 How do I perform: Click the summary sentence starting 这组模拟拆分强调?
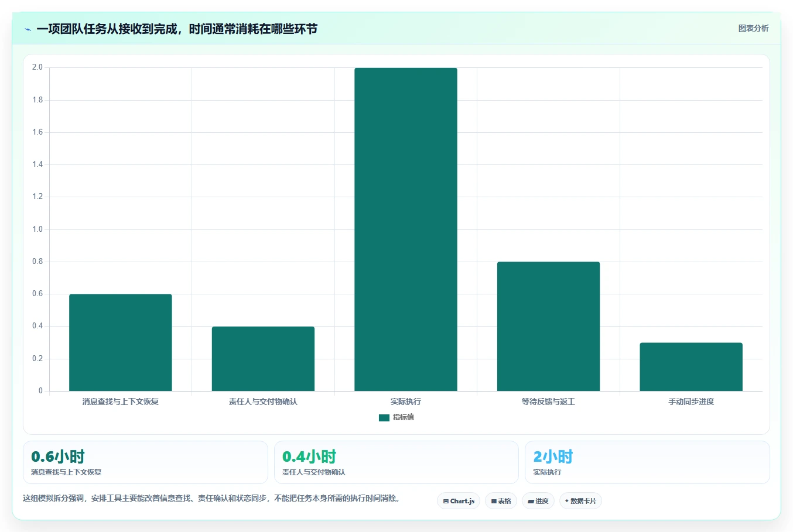[x=211, y=499]
